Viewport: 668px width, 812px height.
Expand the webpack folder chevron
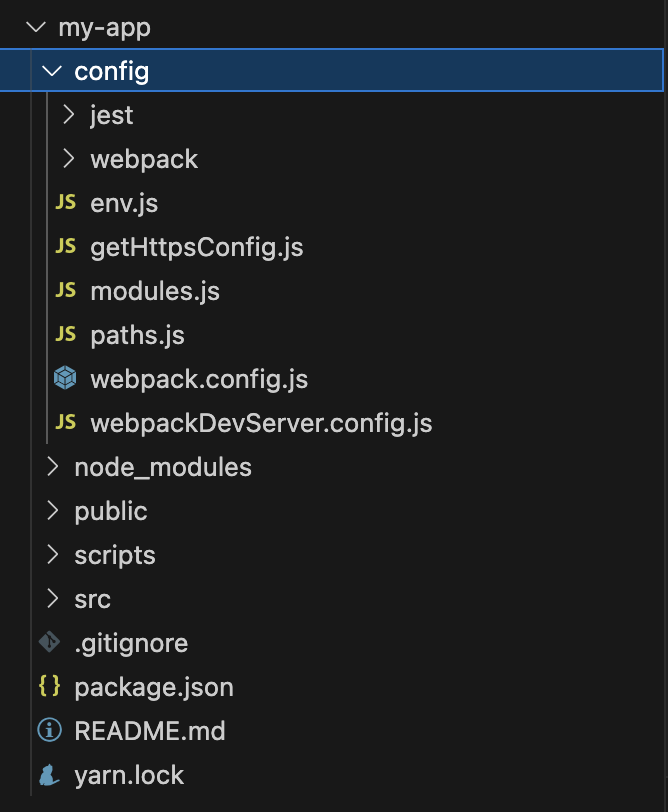[68, 159]
